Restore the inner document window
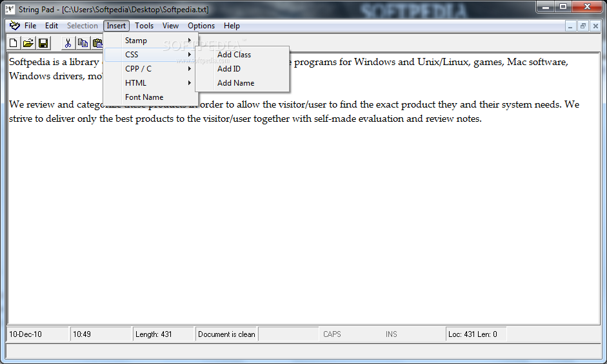 [582, 26]
